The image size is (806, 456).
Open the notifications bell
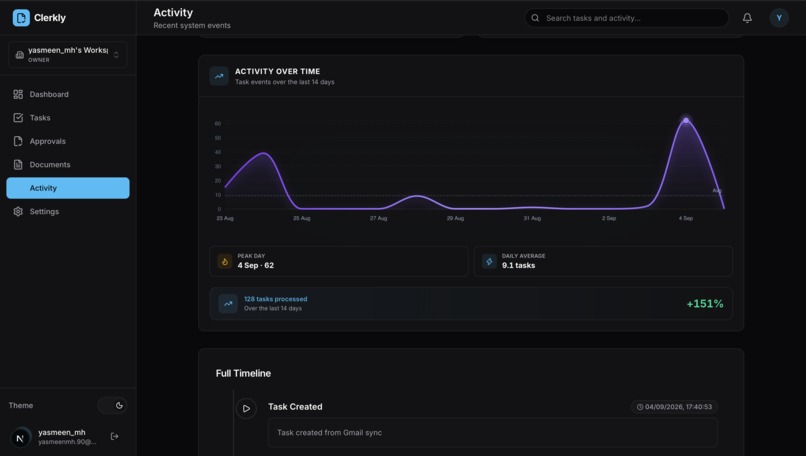[747, 18]
